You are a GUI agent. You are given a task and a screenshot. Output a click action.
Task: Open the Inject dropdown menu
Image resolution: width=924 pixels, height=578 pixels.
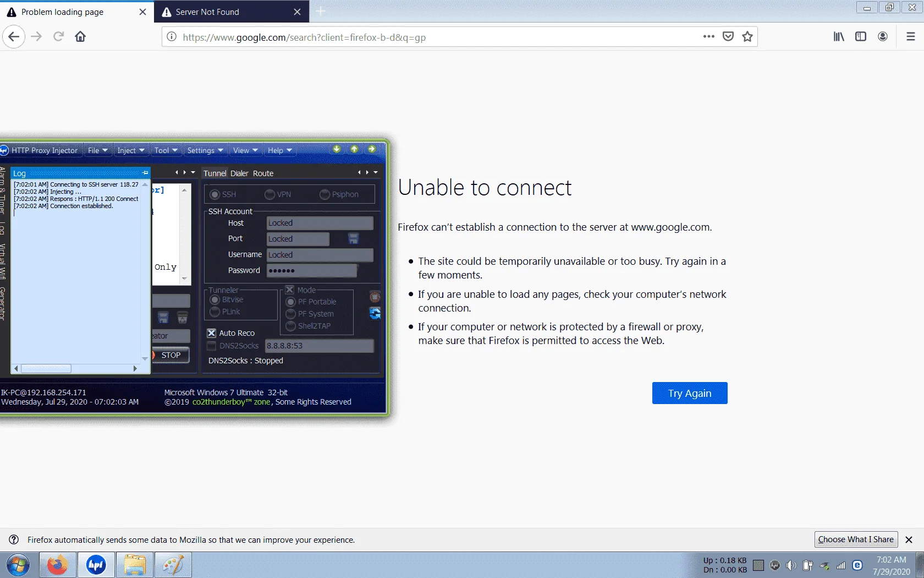130,150
